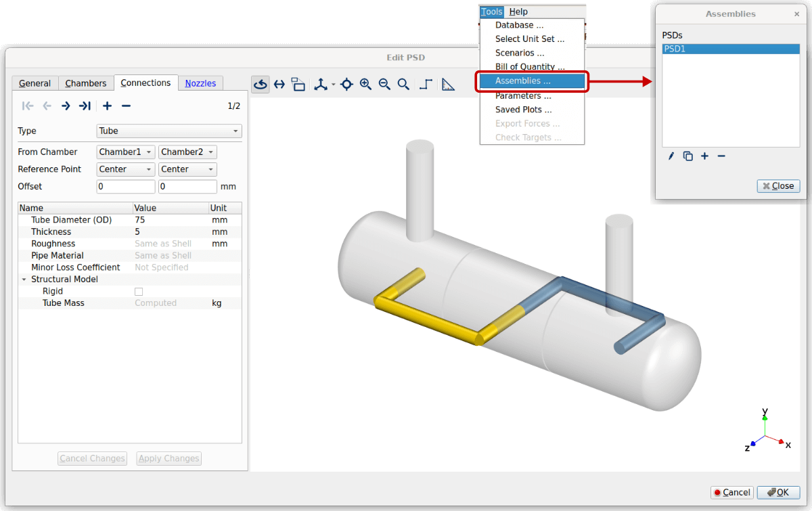Click the Apply Changes button
This screenshot has width=812, height=511.
(x=169, y=459)
